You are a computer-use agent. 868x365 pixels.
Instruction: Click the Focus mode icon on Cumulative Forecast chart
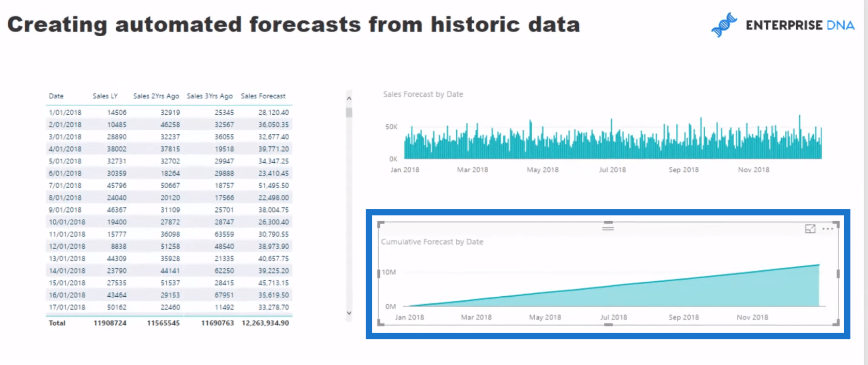pyautogui.click(x=810, y=229)
